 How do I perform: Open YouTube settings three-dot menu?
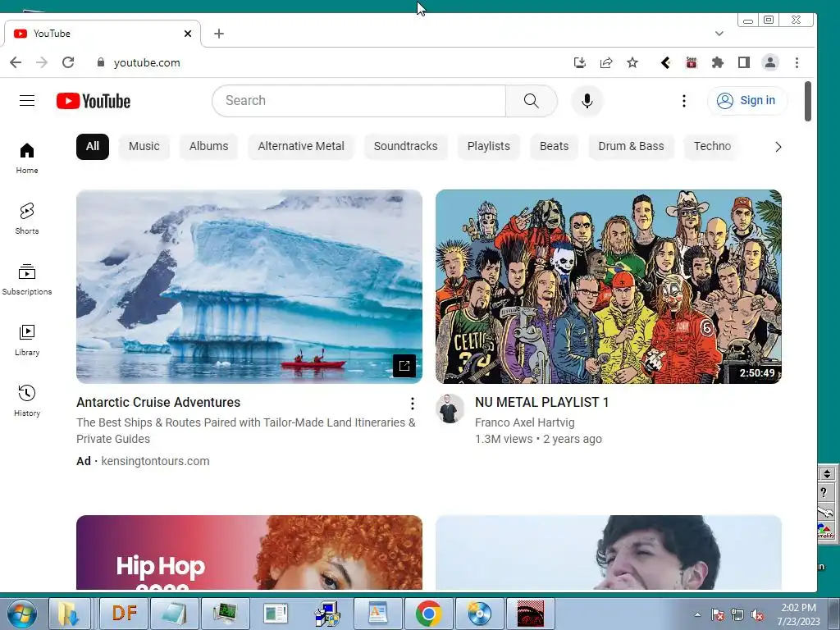(x=683, y=101)
